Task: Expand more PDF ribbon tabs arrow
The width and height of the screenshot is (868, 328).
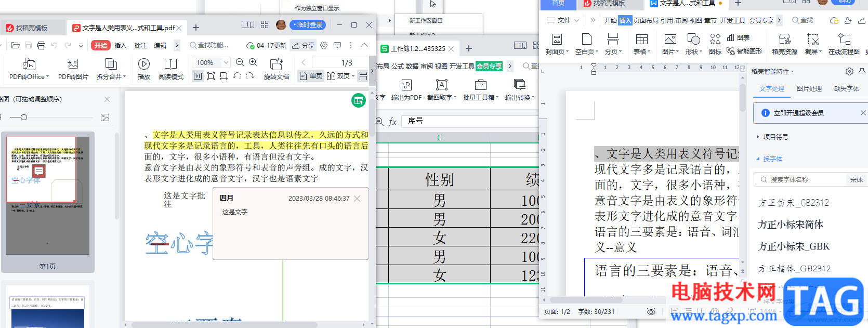Action: (x=177, y=45)
